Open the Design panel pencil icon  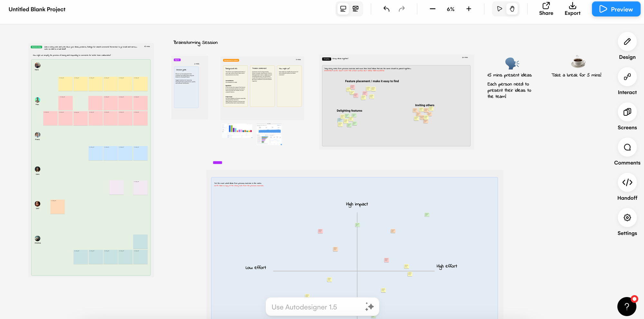click(x=627, y=42)
